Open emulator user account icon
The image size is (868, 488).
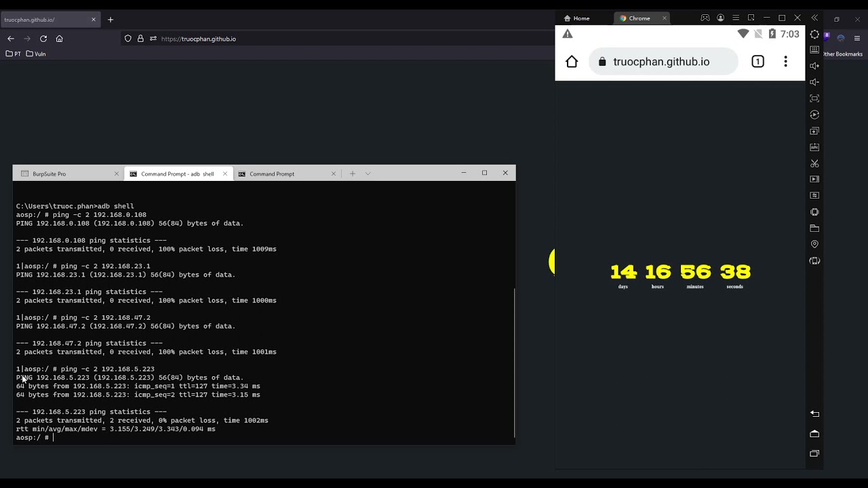pyautogui.click(x=720, y=18)
